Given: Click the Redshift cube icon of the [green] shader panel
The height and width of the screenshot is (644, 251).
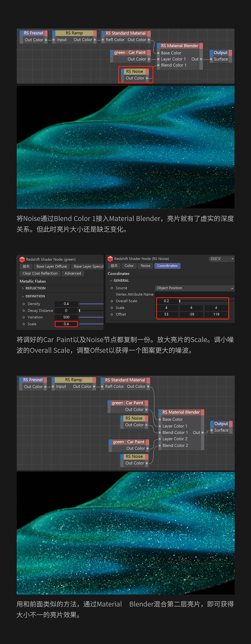Looking at the screenshot, I should (x=22, y=260).
